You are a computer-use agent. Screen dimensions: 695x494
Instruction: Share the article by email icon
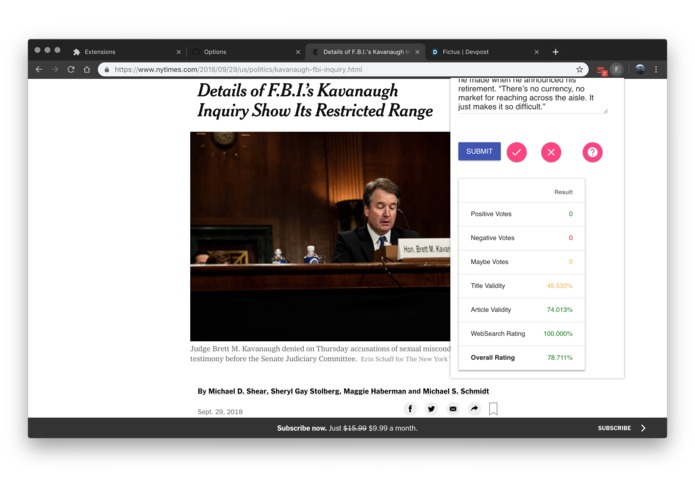click(x=453, y=408)
